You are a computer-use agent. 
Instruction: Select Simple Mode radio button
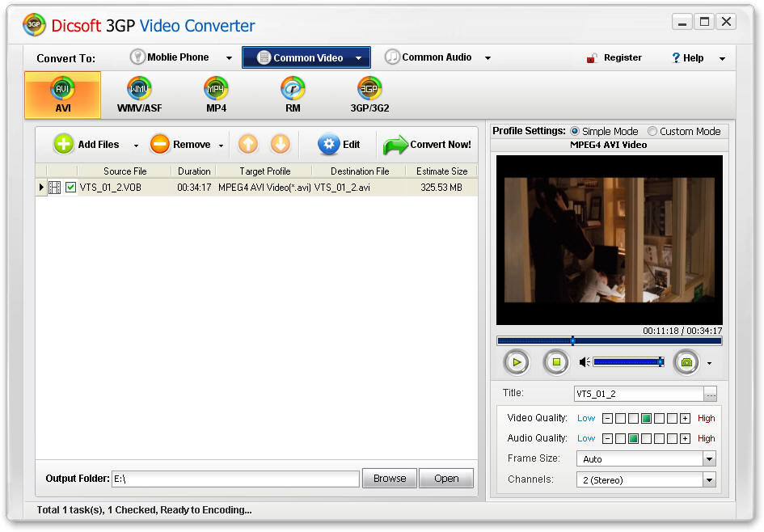tap(575, 131)
